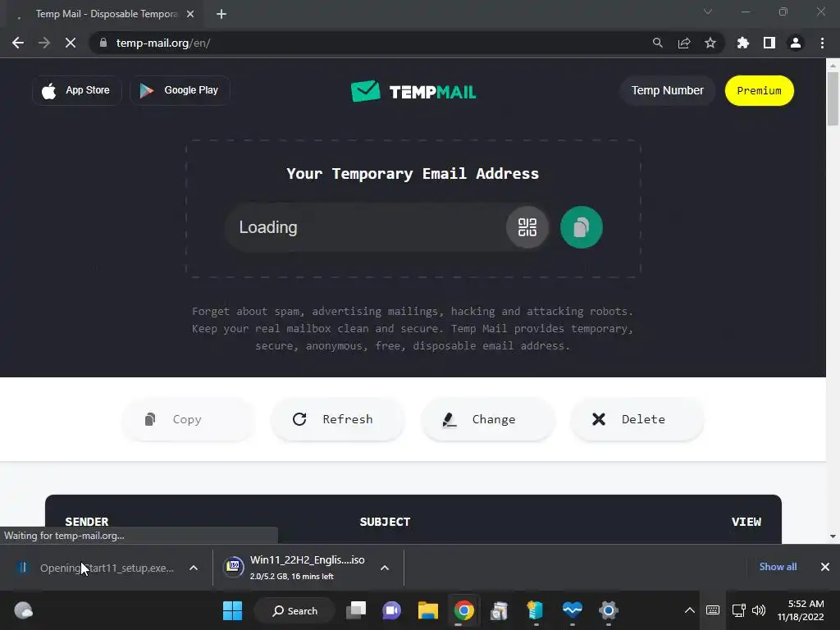840x630 pixels.
Task: Toggle Chrome side panel icon
Action: click(769, 43)
